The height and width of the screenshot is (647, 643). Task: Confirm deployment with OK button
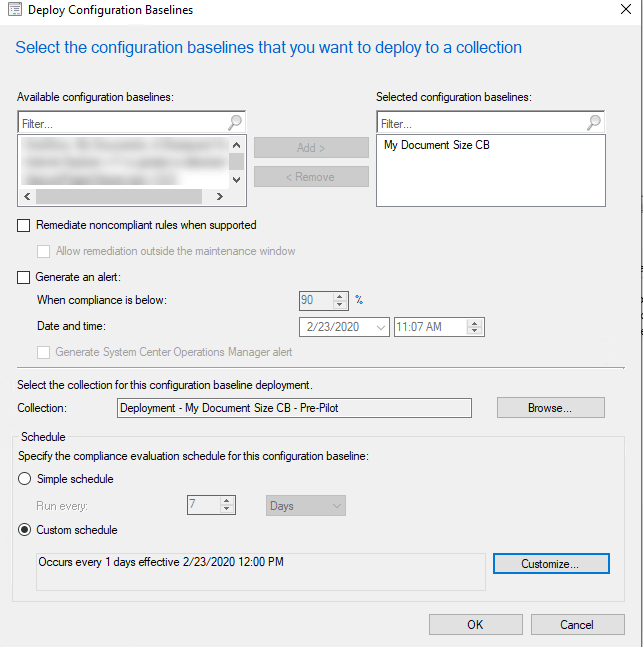tap(475, 625)
